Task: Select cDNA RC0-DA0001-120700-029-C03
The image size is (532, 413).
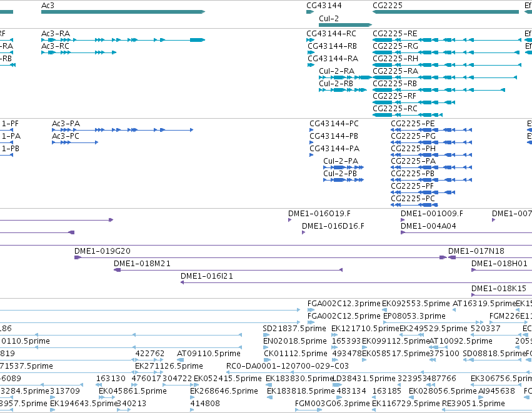Action: 379,372
